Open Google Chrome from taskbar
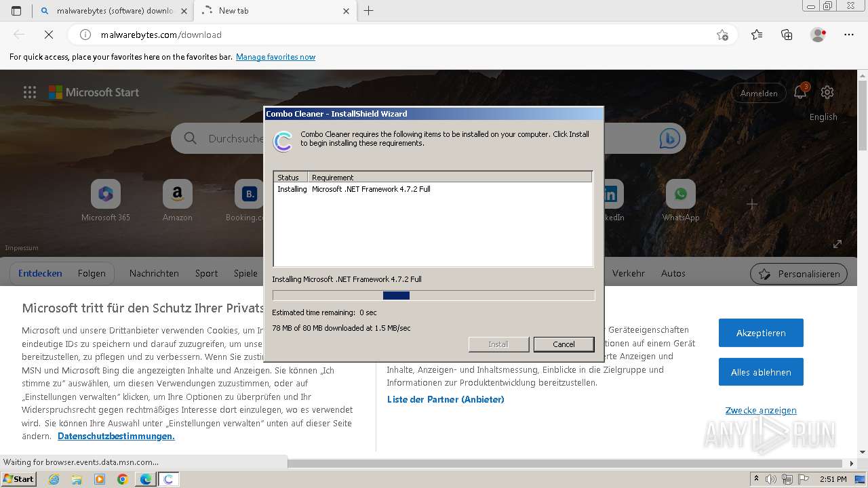This screenshot has height=488, width=868. pos(123,479)
